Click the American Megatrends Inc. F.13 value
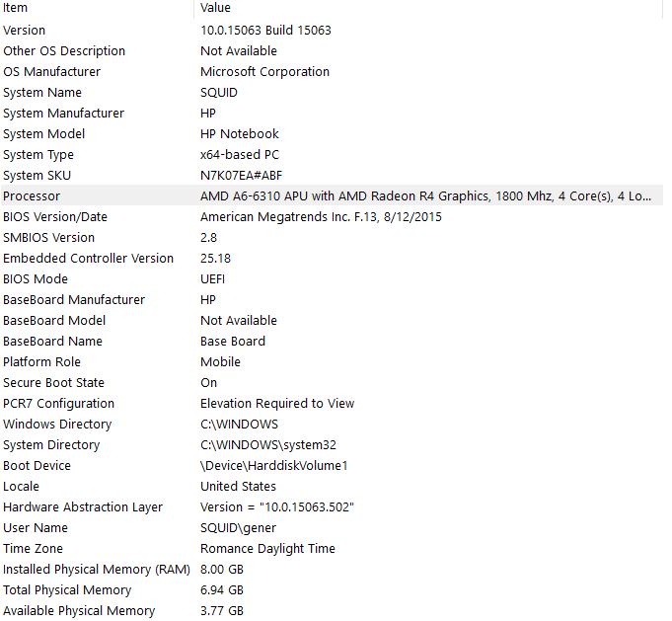The width and height of the screenshot is (672, 621). coord(321,217)
